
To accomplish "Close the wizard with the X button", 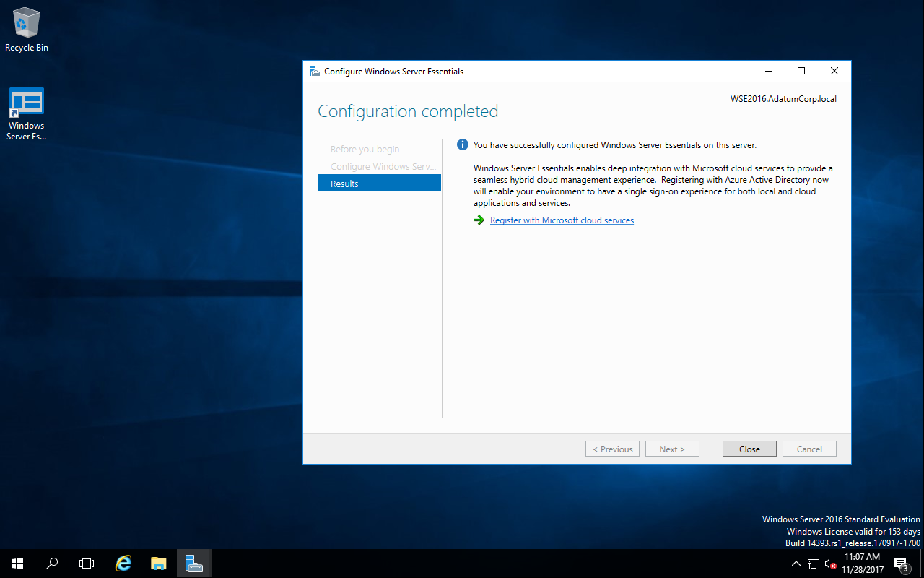I will click(x=834, y=71).
